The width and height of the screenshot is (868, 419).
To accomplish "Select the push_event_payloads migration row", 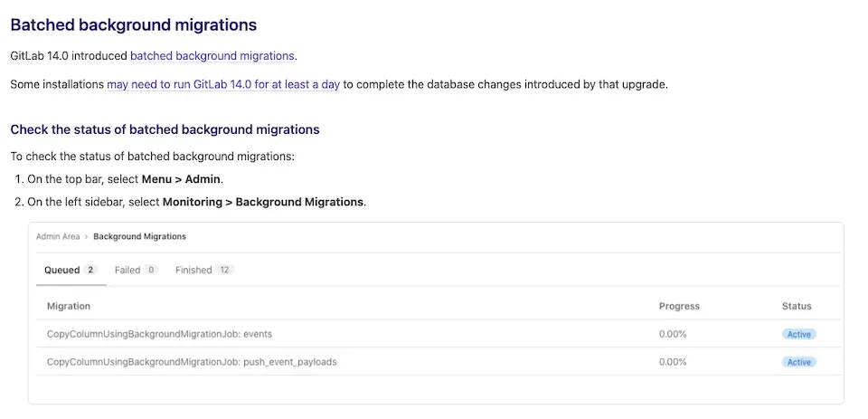I will pyautogui.click(x=192, y=362).
